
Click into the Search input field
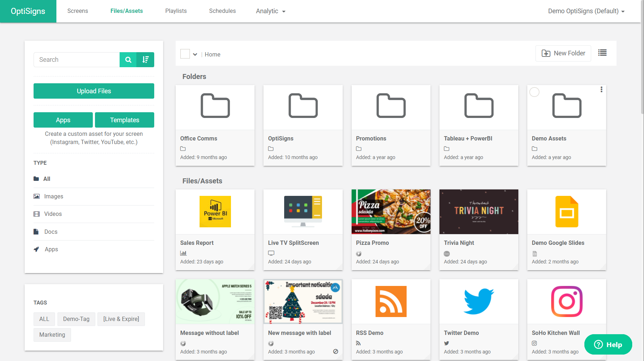coord(77,60)
